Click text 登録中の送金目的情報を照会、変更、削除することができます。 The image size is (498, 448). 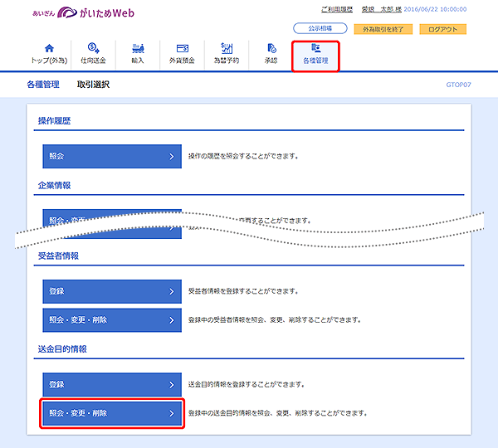(278, 413)
